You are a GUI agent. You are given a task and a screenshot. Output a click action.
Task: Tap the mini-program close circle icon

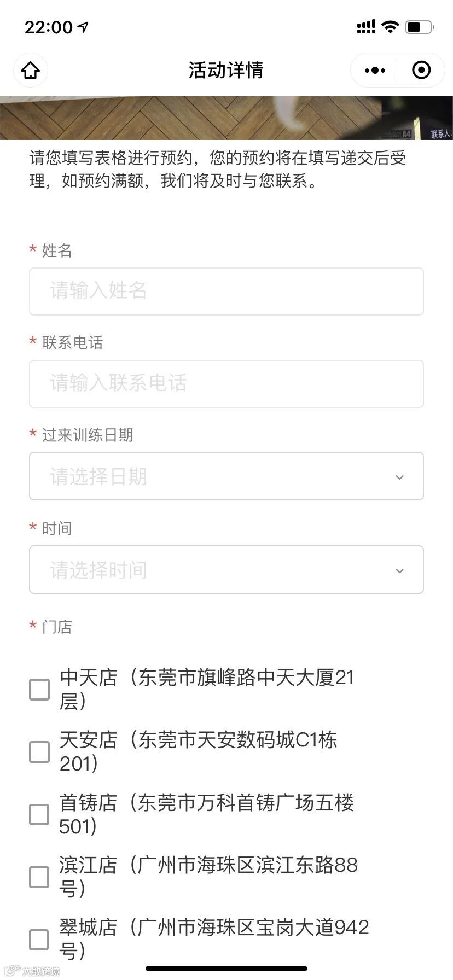pos(421,70)
